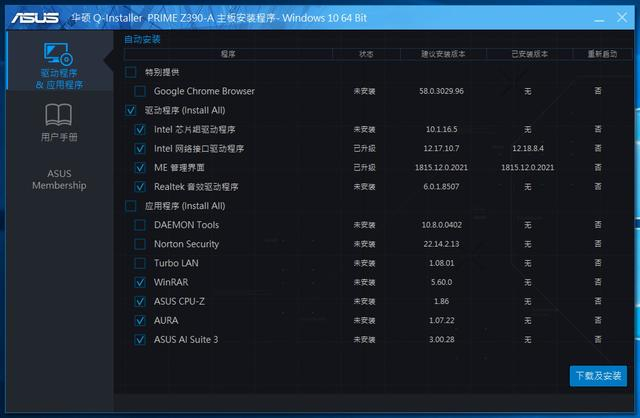The height and width of the screenshot is (418, 640).
Task: Select the ME 管理界面 label
Action: (179, 167)
